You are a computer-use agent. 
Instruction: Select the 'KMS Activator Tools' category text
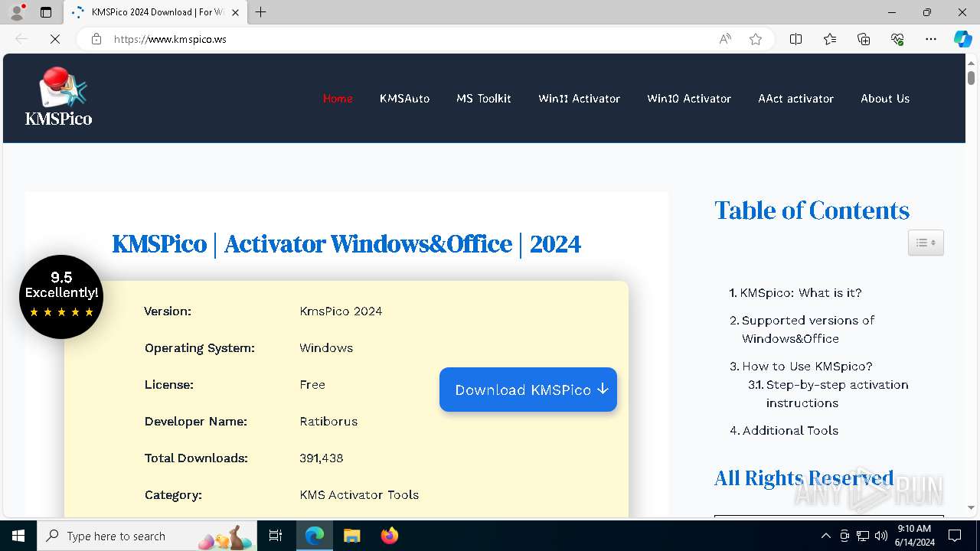[359, 494]
